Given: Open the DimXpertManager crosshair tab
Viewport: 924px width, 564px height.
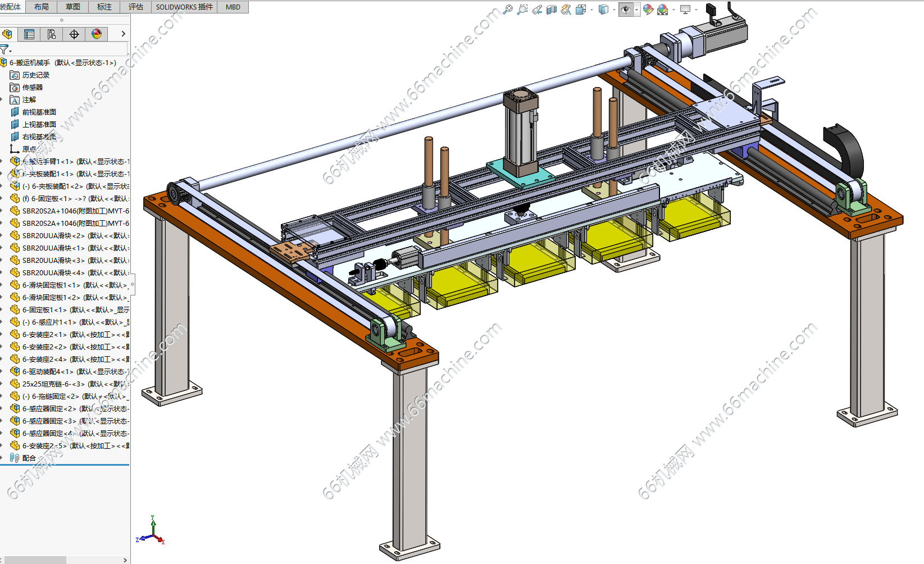Looking at the screenshot, I should pos(74,34).
